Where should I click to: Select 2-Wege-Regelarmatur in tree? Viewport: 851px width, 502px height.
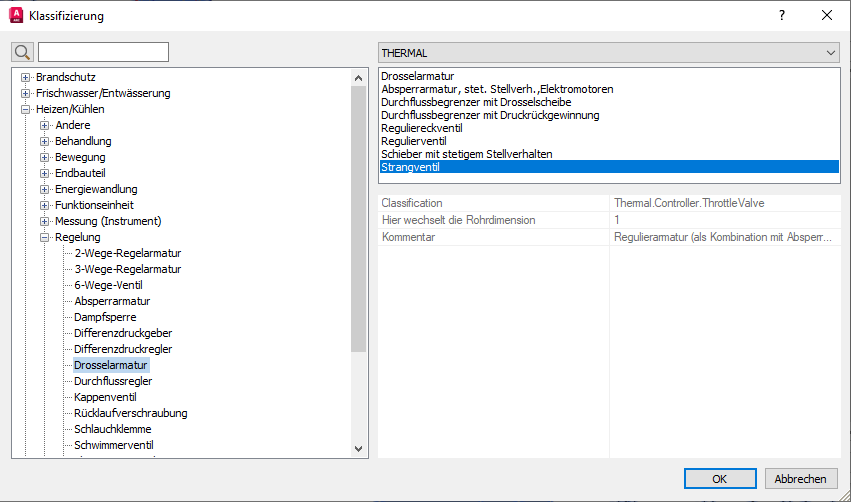coord(128,253)
